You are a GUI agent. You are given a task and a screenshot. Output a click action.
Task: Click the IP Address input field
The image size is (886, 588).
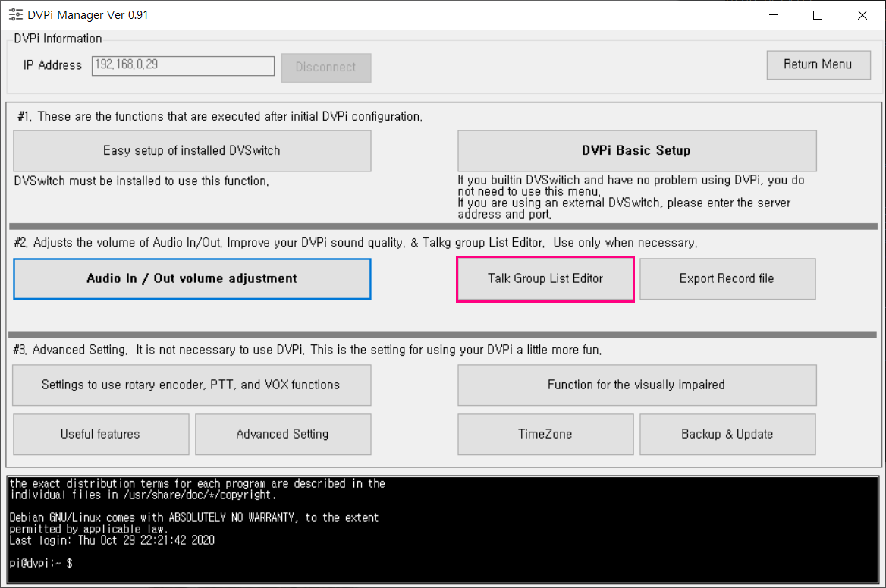point(183,65)
